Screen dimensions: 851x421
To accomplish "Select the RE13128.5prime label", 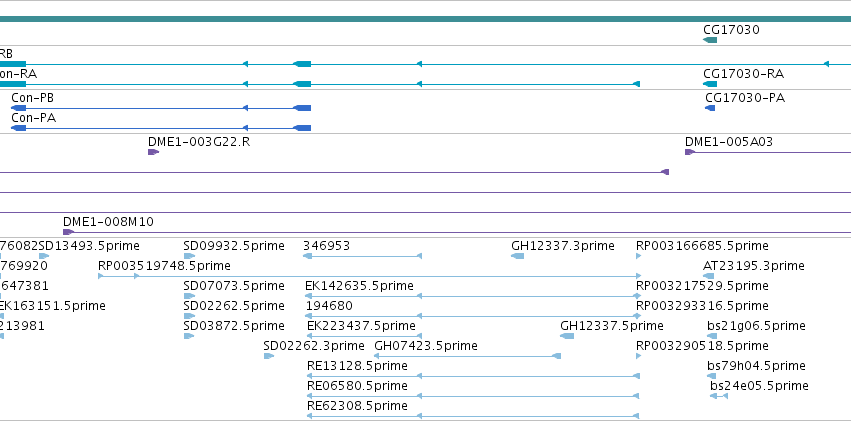I will click(357, 366).
